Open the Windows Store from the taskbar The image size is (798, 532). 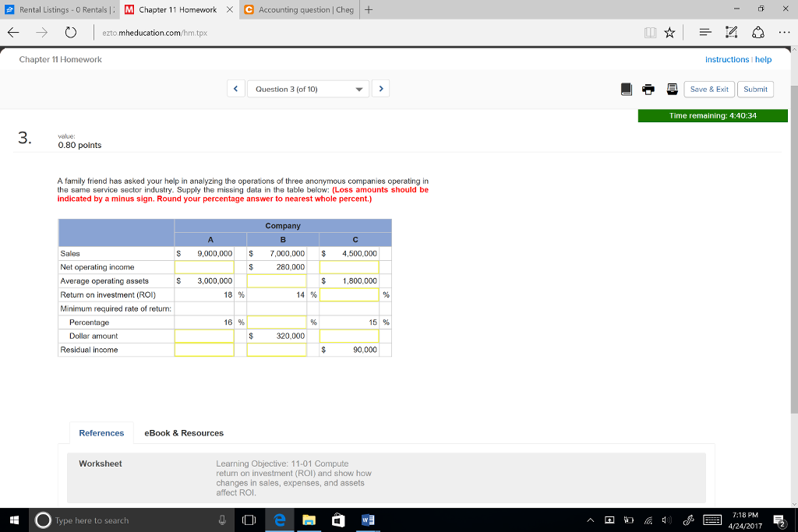tap(338, 520)
